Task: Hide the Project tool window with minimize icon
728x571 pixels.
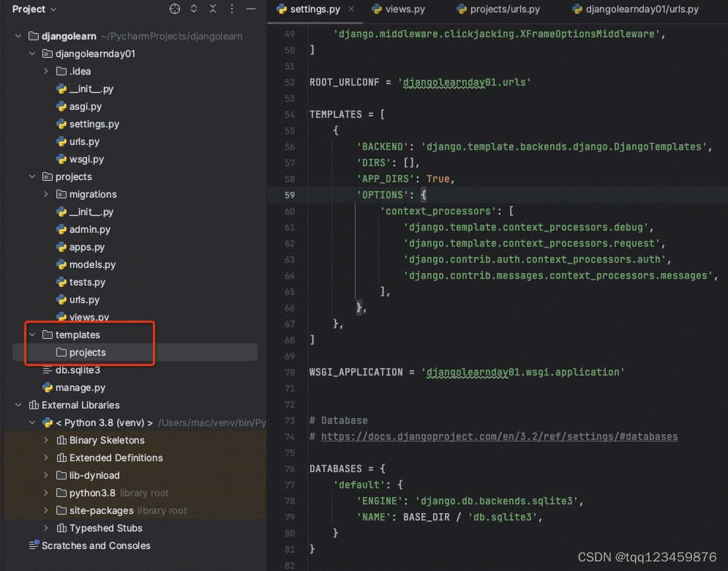Action: point(250,9)
